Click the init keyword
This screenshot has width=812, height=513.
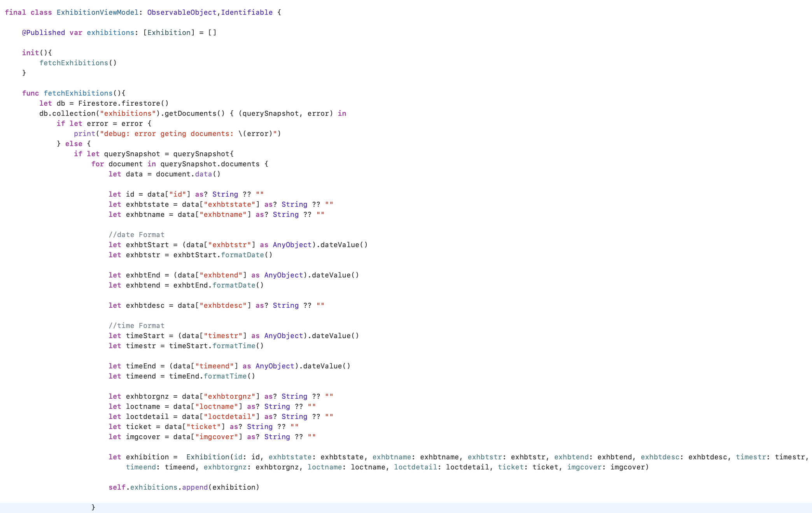tap(30, 53)
